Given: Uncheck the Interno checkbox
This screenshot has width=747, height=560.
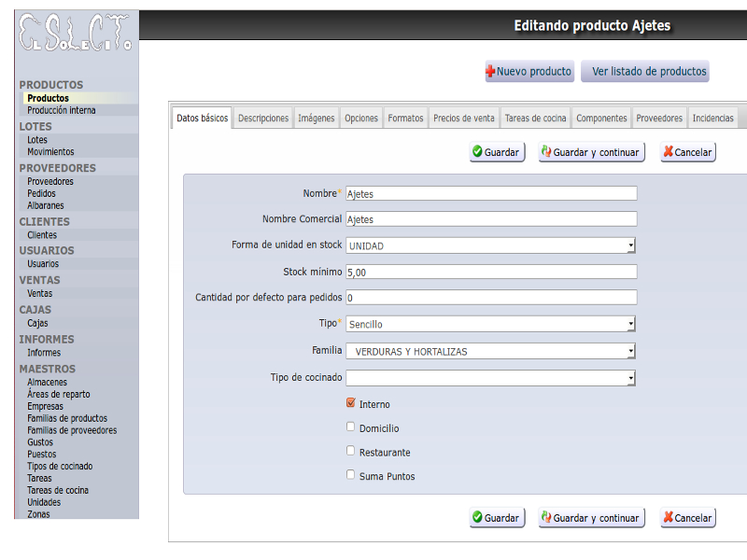Looking at the screenshot, I should coord(351,403).
